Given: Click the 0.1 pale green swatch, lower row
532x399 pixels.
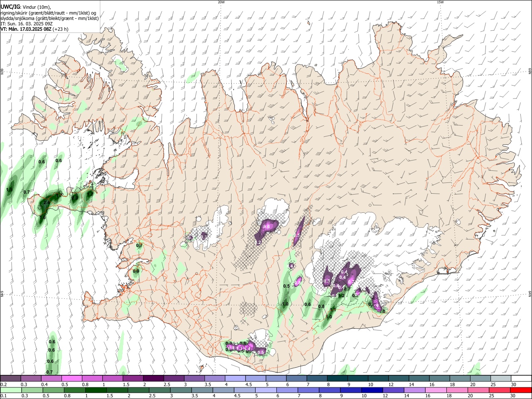Looking at the screenshot, I should click(11, 390).
